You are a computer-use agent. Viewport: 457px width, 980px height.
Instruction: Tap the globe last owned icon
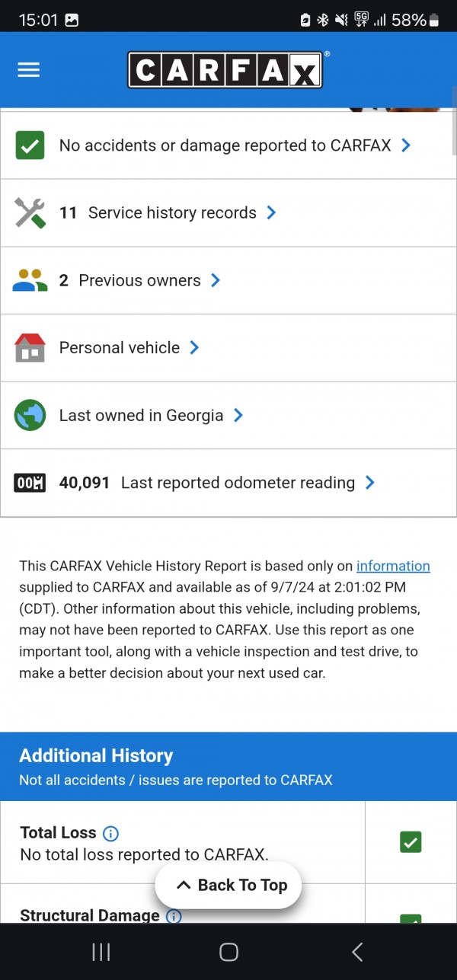coord(30,416)
